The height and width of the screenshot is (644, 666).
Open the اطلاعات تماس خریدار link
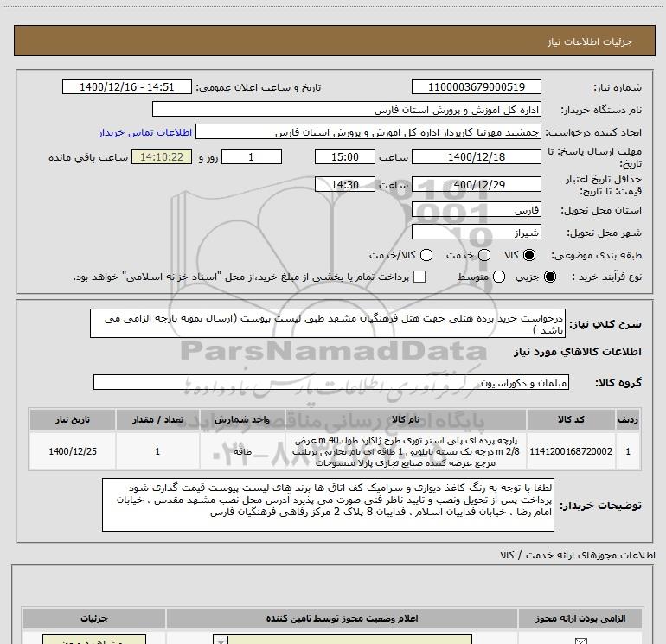tap(145, 132)
